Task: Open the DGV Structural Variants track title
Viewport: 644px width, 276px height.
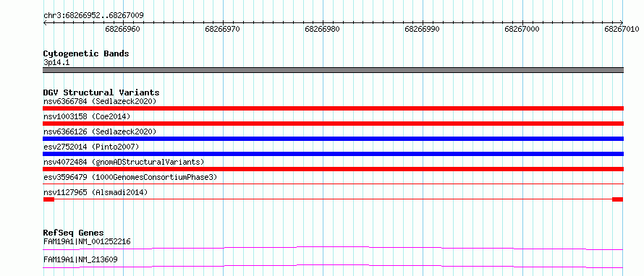Action: pos(101,92)
